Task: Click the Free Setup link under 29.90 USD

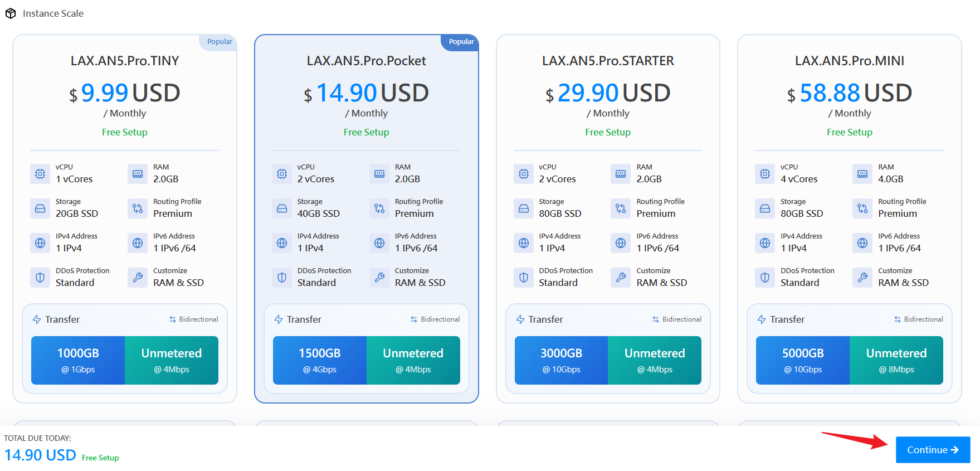Action: point(608,132)
